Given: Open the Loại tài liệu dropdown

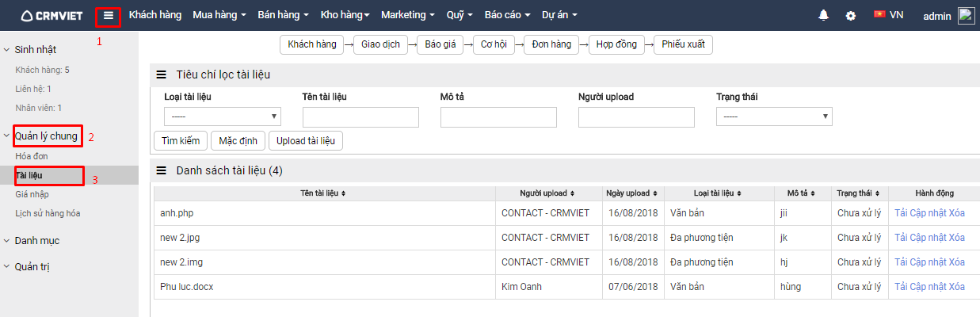Looking at the screenshot, I should pos(223,117).
